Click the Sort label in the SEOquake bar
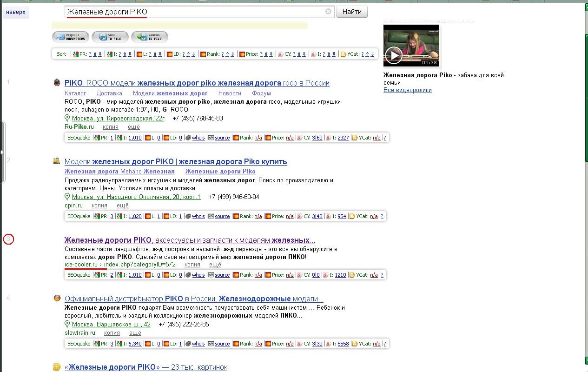This screenshot has height=372, width=588. pyautogui.click(x=61, y=54)
